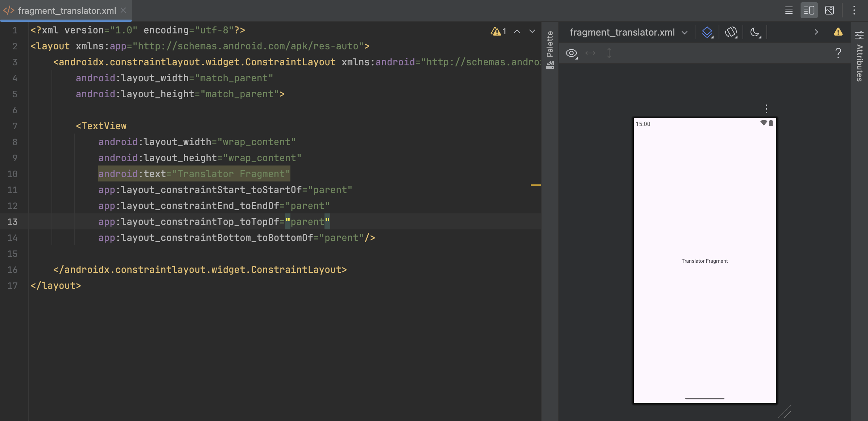Viewport: 868px width, 421px height.
Task: Open the night mode selector
Action: tap(756, 32)
